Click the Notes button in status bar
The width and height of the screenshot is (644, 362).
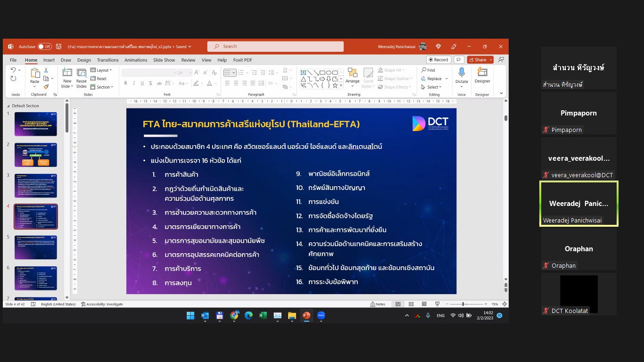pos(378,304)
